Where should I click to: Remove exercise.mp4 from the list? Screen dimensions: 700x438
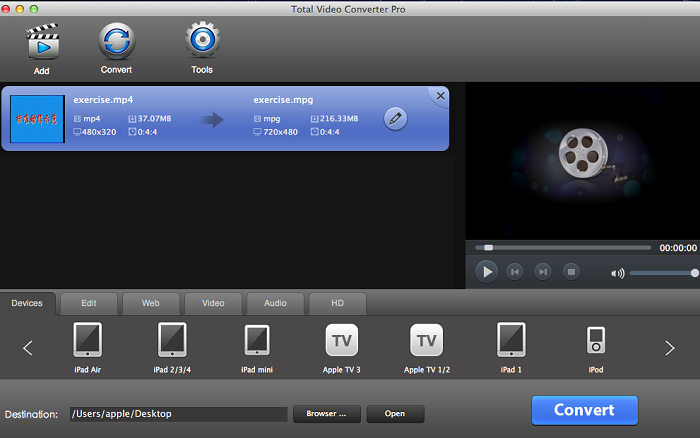click(x=440, y=96)
